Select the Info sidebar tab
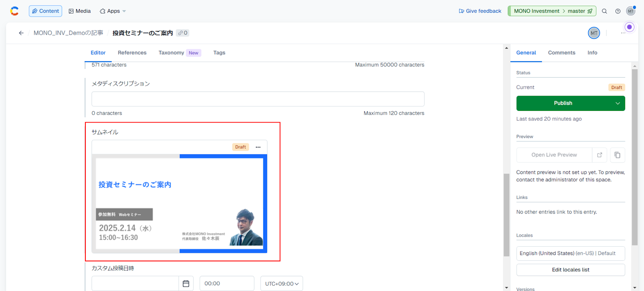The width and height of the screenshot is (644, 291). pyautogui.click(x=592, y=53)
